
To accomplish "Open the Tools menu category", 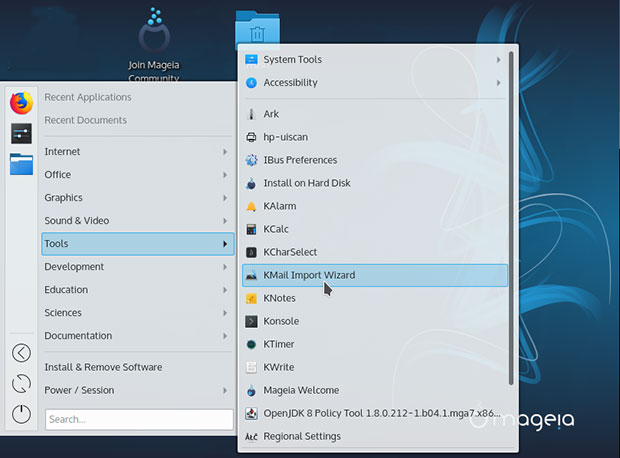I will (x=138, y=244).
